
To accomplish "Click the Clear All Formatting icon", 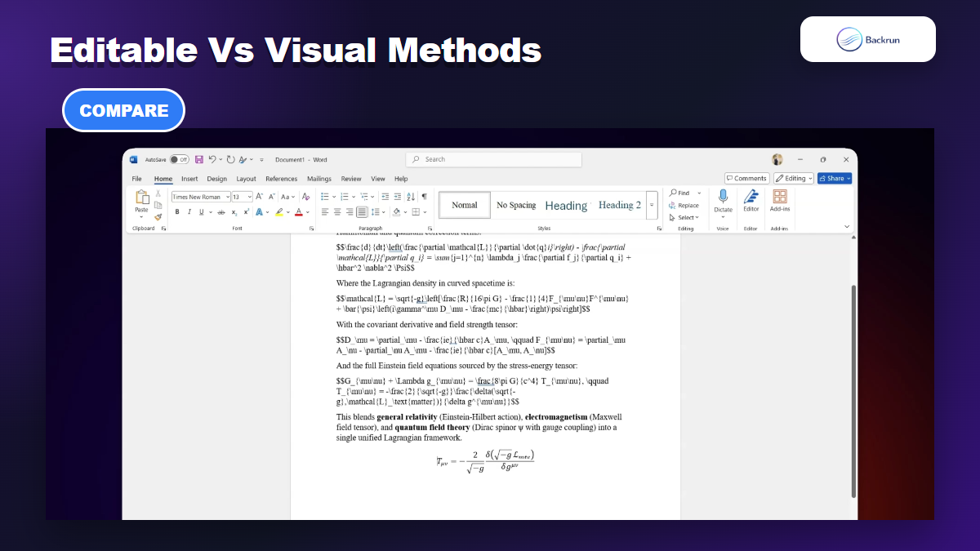I will 305,197.
